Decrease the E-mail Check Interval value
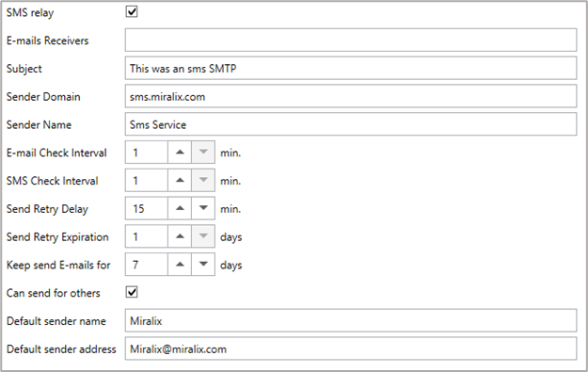This screenshot has width=588, height=372. pos(203,153)
